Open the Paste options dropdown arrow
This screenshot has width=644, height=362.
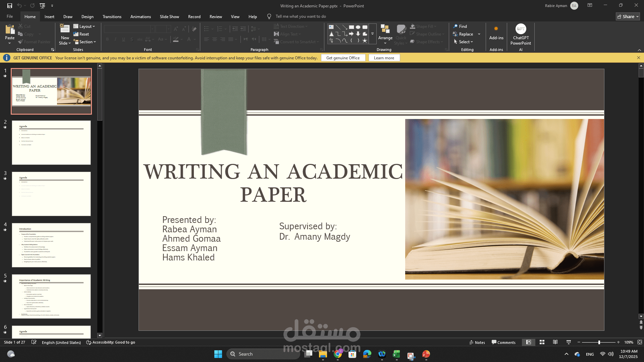(x=10, y=43)
